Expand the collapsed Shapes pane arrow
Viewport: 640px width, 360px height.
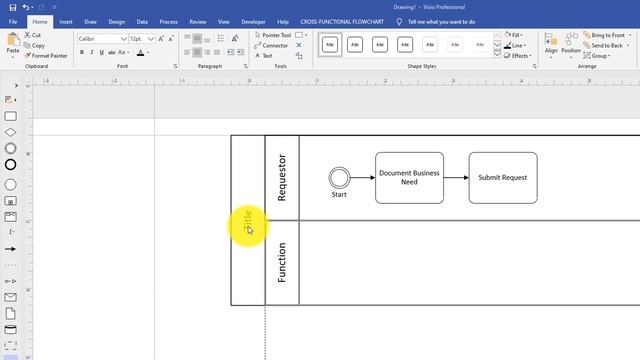pos(16,85)
